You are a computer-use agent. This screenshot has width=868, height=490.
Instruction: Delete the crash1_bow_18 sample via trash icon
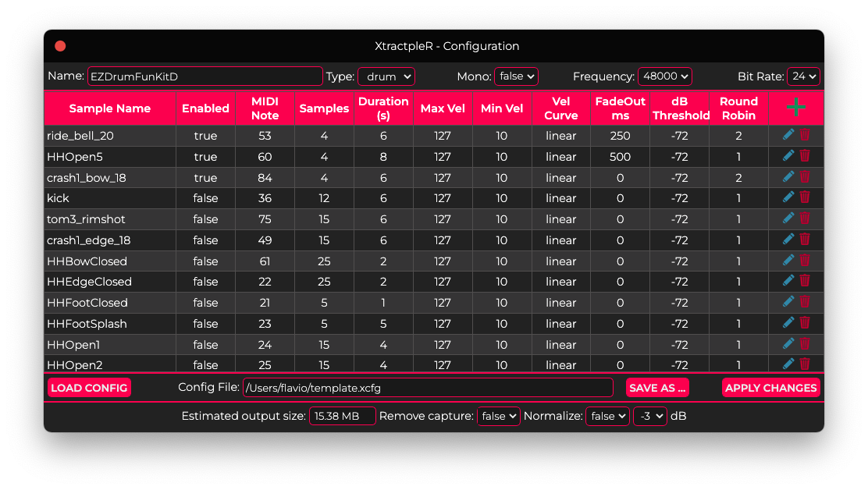tap(805, 177)
